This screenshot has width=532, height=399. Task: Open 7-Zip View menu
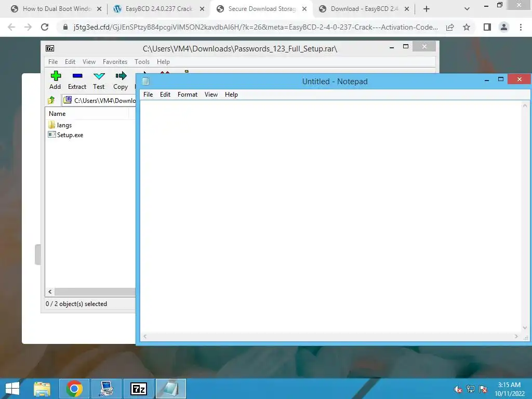click(89, 62)
